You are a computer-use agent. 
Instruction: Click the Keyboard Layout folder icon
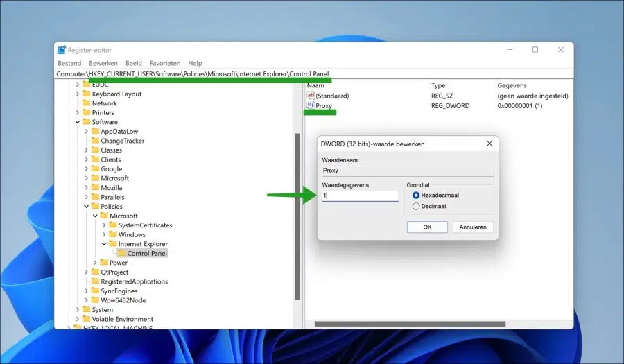(87, 94)
